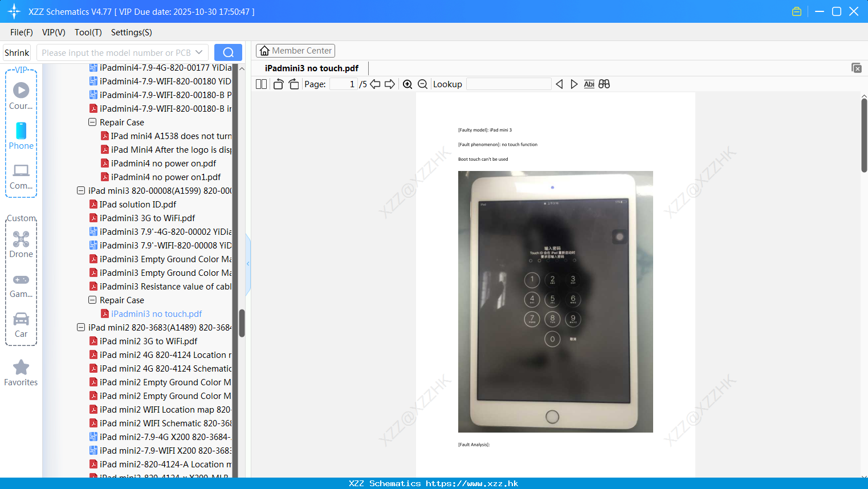Collapse the Repair Case node under iPad mini3
The height and width of the screenshot is (489, 868).
click(92, 300)
